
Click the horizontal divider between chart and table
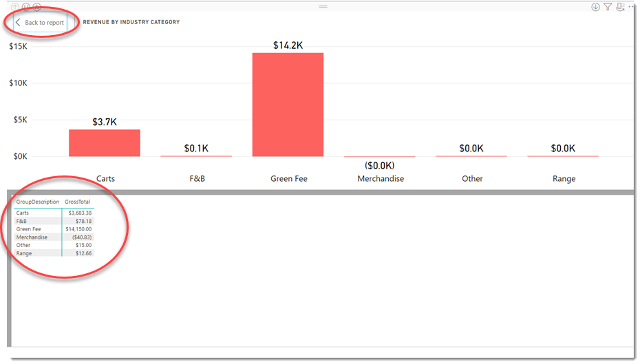point(321,192)
